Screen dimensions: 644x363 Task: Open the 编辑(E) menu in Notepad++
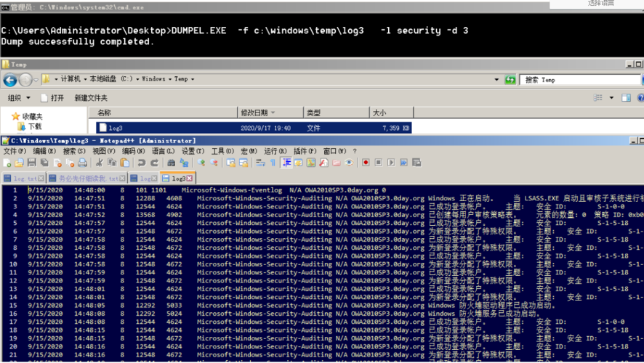click(x=44, y=151)
